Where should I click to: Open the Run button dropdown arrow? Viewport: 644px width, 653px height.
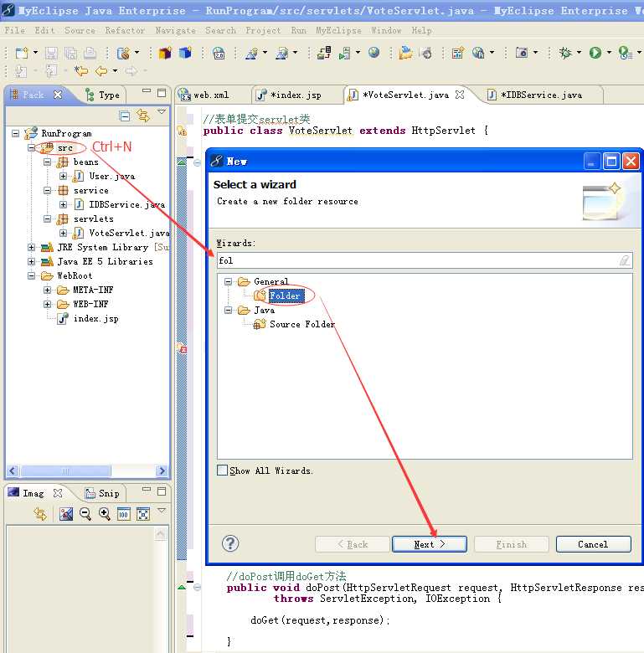[x=609, y=53]
